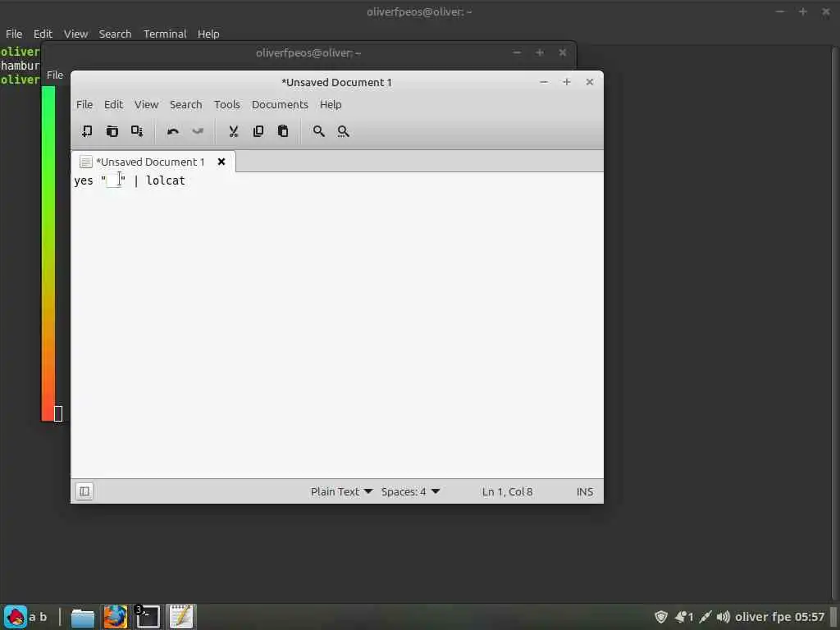Click the Open file toolbar icon
Viewport: 840px width, 630px height.
pyautogui.click(x=112, y=131)
